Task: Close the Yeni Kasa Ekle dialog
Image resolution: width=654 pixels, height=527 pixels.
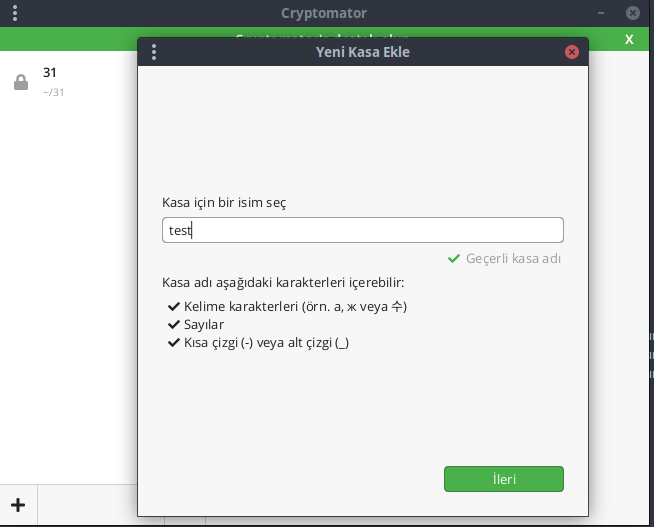Action: (x=571, y=52)
